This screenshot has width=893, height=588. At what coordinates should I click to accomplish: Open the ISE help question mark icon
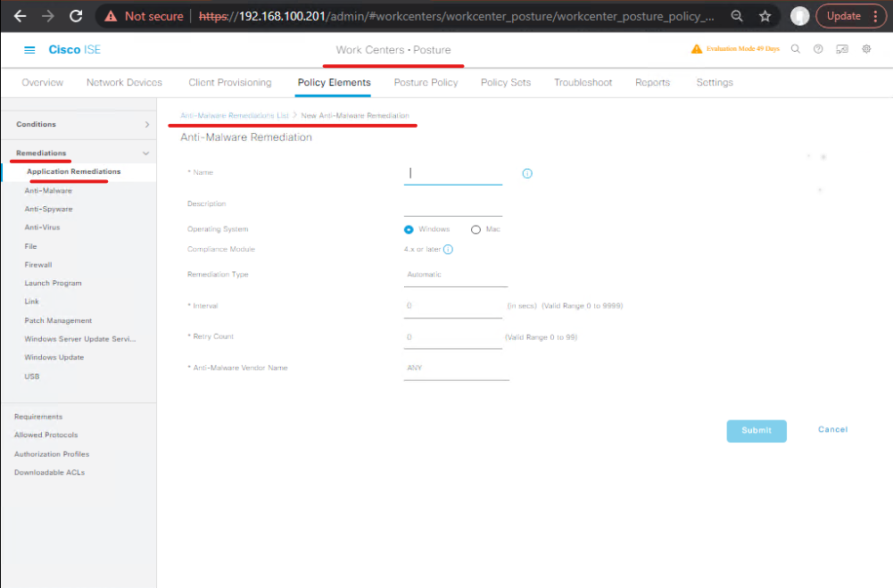pyautogui.click(x=818, y=49)
